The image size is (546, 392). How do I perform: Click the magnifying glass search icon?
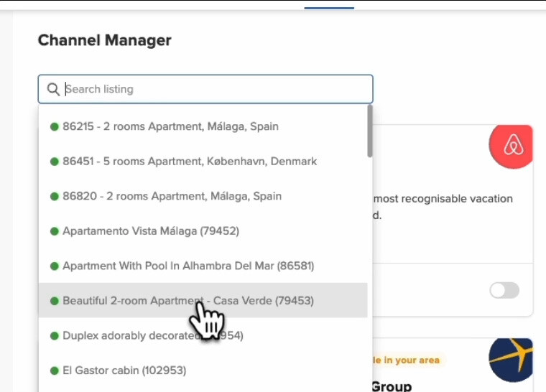pos(53,89)
